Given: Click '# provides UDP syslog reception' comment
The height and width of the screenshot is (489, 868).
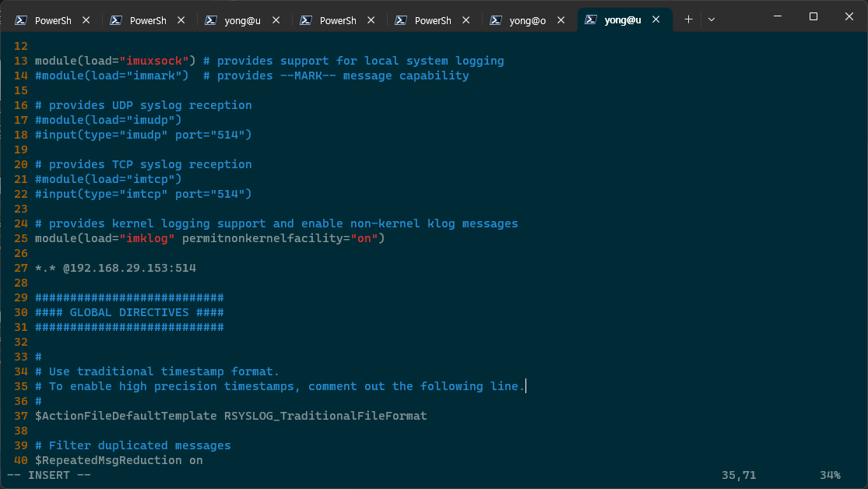Looking at the screenshot, I should click(143, 105).
